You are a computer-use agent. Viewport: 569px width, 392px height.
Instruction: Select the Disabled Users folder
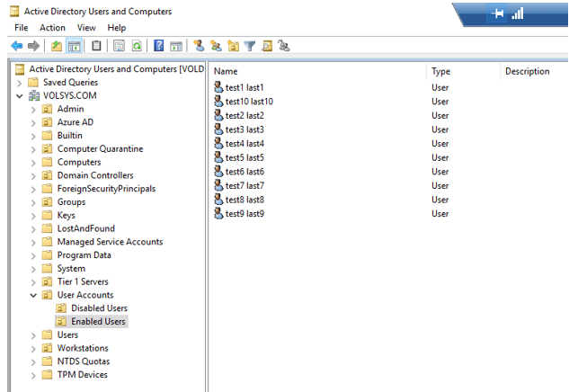point(99,308)
